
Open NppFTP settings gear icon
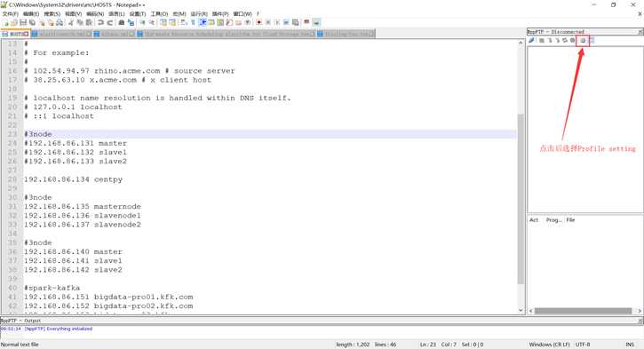click(583, 40)
